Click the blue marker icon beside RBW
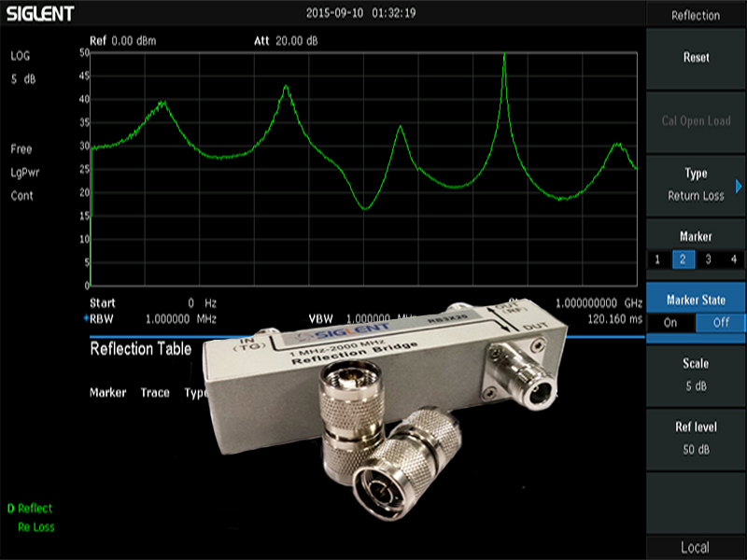747x560 pixels. tap(86, 317)
